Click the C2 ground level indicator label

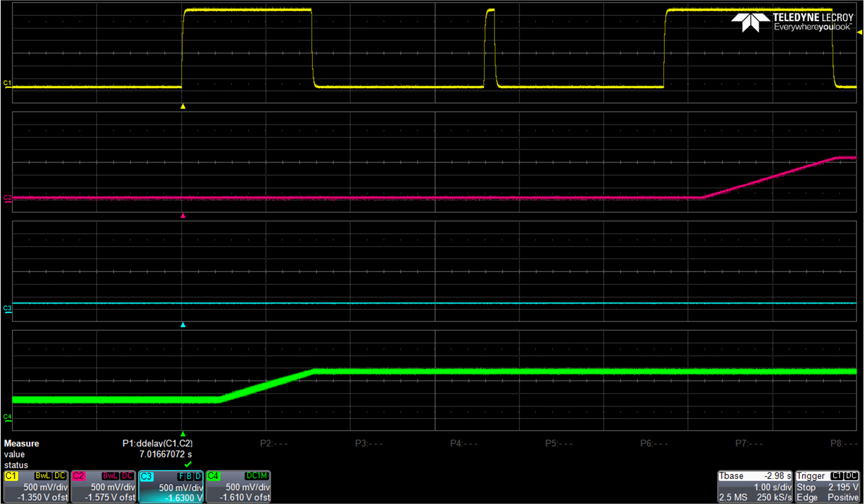7,198
